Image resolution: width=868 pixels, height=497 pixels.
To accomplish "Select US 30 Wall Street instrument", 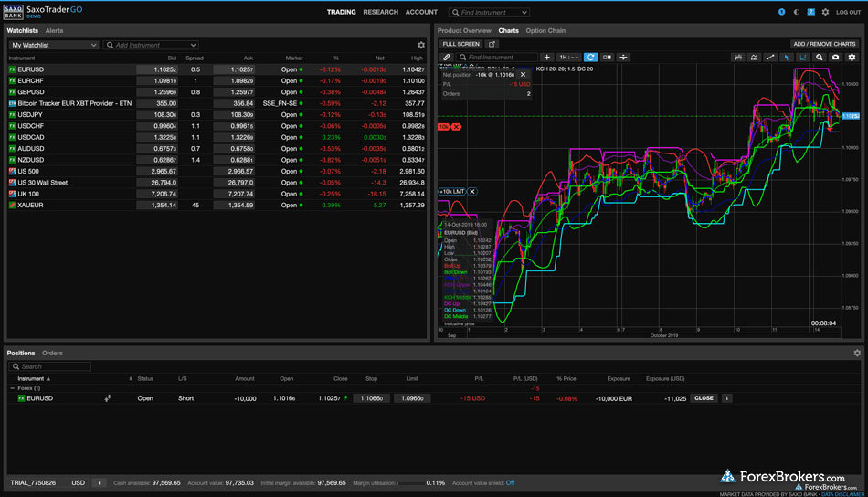I will tap(43, 182).
